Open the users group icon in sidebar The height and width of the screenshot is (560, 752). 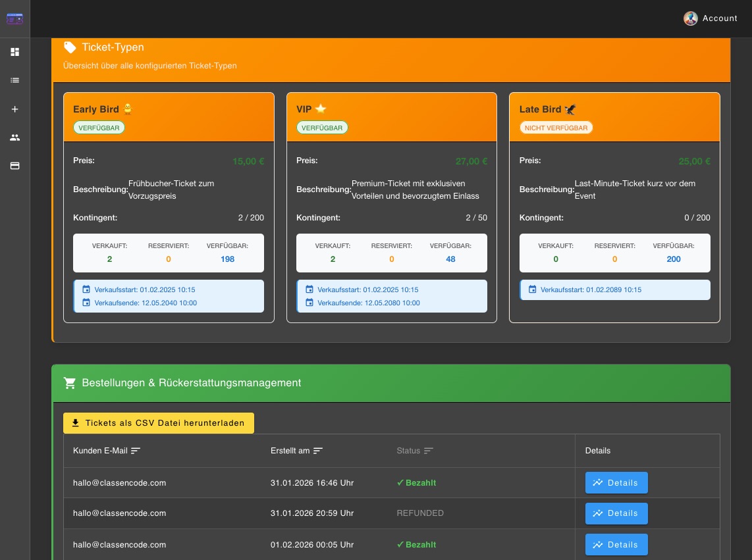[14, 138]
